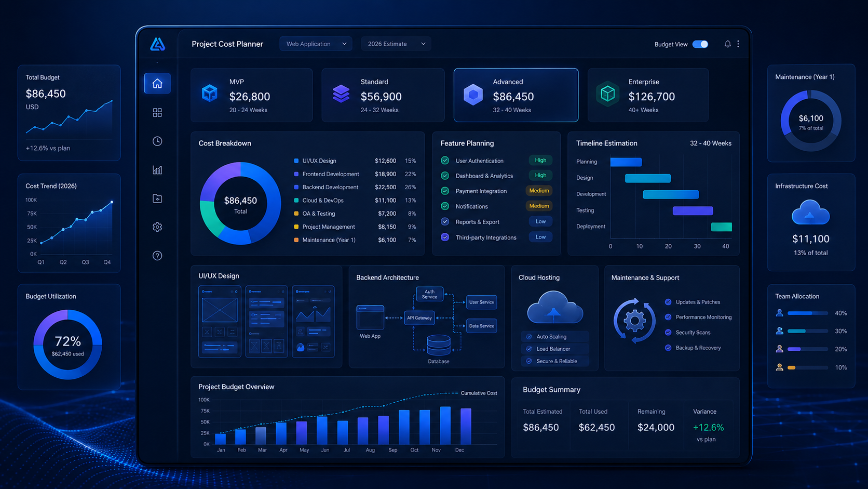The width and height of the screenshot is (868, 489).
Task: Click the 40% team allocation bar
Action: pyautogui.click(x=807, y=313)
